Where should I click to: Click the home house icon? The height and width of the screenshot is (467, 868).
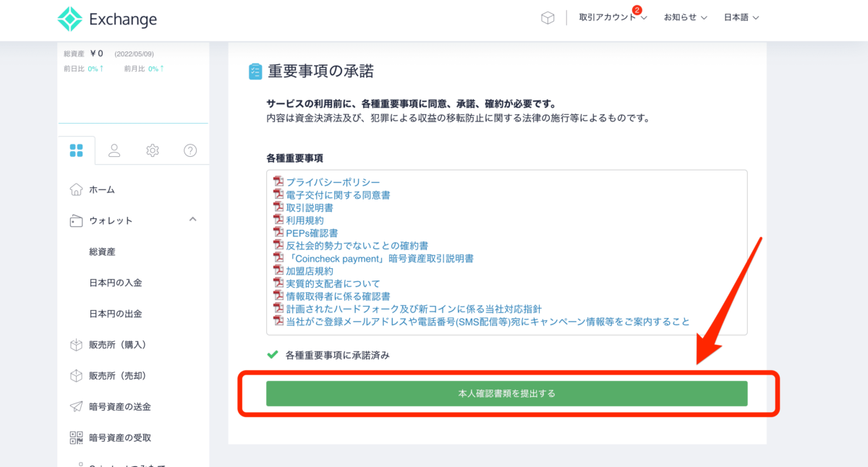coord(76,189)
